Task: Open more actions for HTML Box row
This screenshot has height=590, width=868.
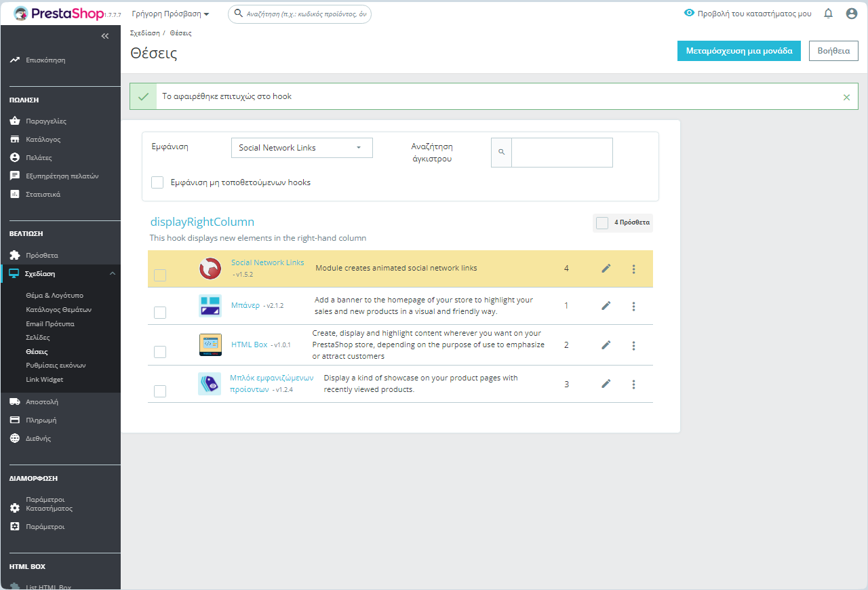Action: click(x=634, y=345)
